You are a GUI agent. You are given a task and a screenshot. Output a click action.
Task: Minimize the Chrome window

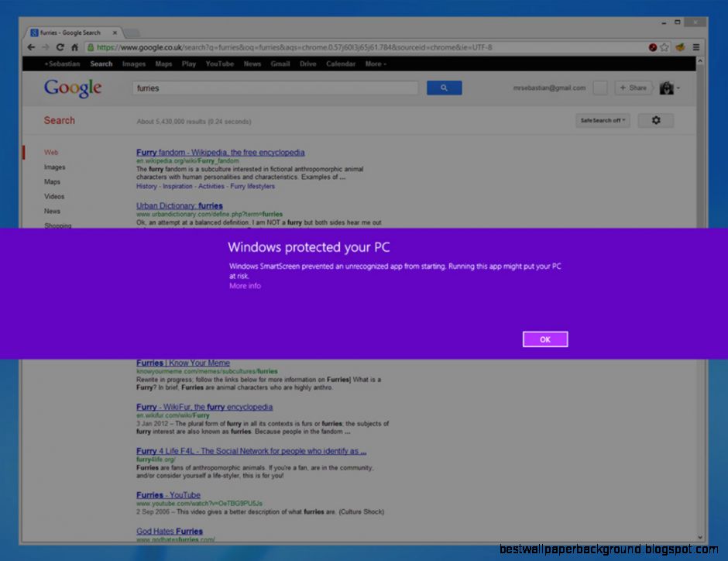664,22
